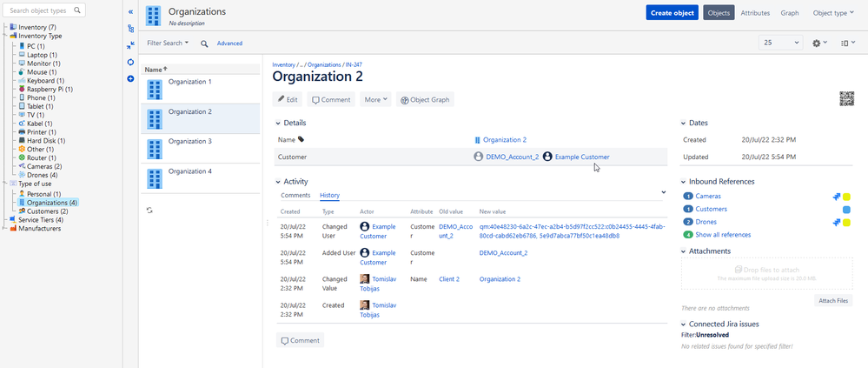Open the More dropdown menu
The image size is (868, 368).
click(375, 100)
